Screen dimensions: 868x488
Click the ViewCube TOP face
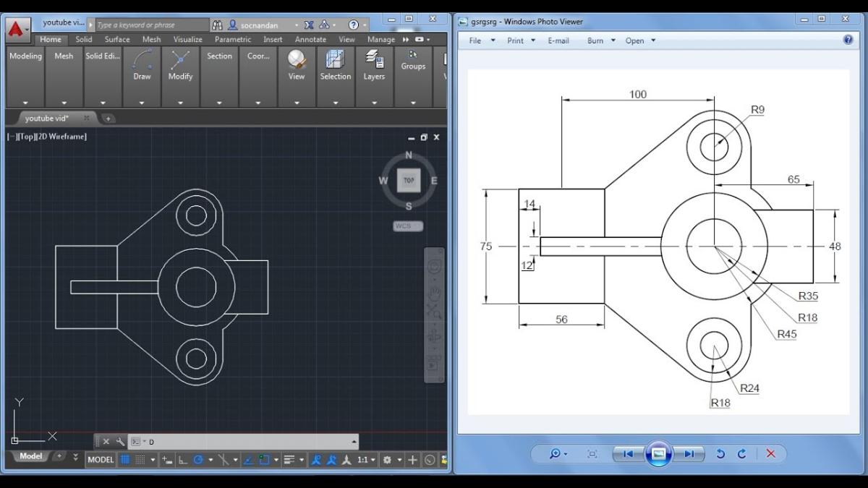409,181
